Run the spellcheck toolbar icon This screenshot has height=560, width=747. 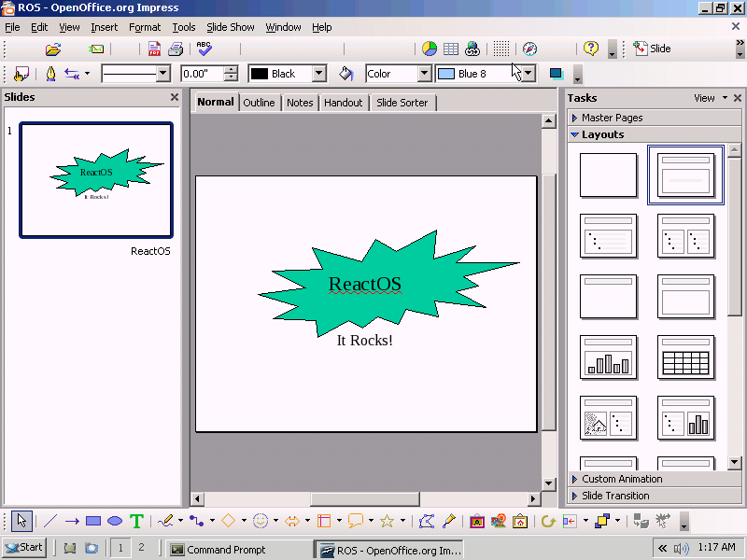(204, 49)
